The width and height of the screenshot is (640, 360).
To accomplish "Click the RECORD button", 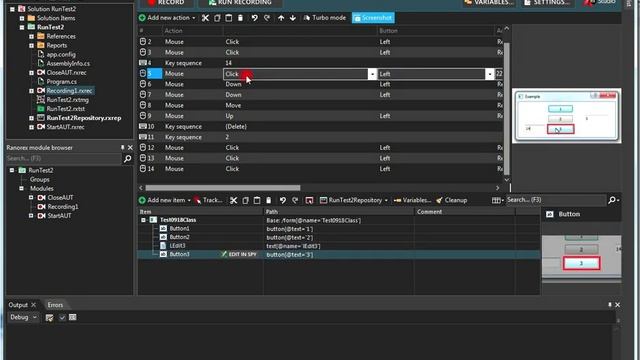I will click(x=166, y=3).
